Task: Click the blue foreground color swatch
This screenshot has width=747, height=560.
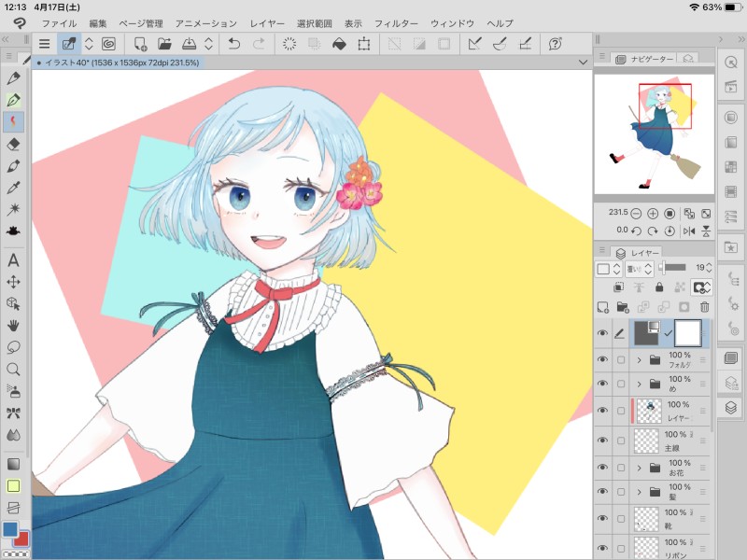Action: 10,529
